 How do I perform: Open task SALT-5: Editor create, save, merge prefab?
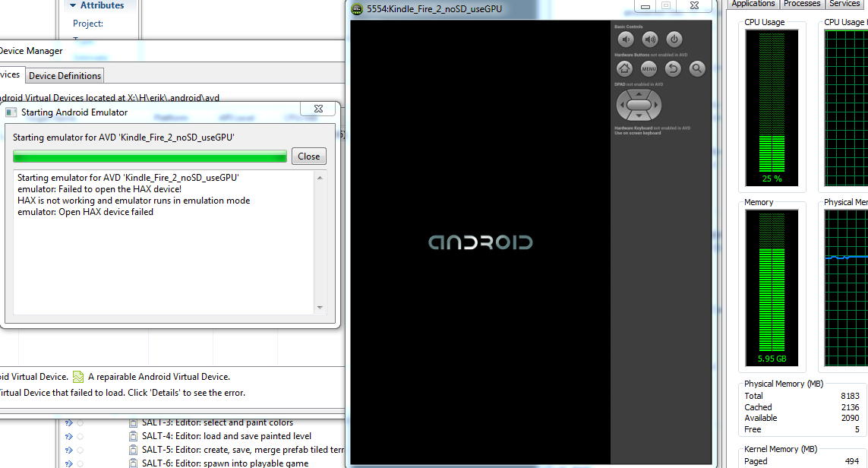pos(243,451)
